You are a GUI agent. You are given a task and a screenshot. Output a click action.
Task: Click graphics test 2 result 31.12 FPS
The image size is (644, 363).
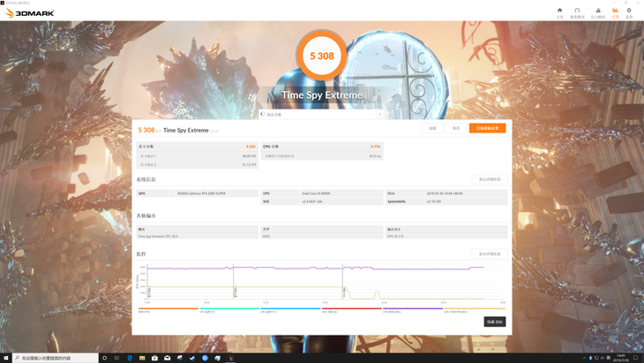(x=249, y=164)
